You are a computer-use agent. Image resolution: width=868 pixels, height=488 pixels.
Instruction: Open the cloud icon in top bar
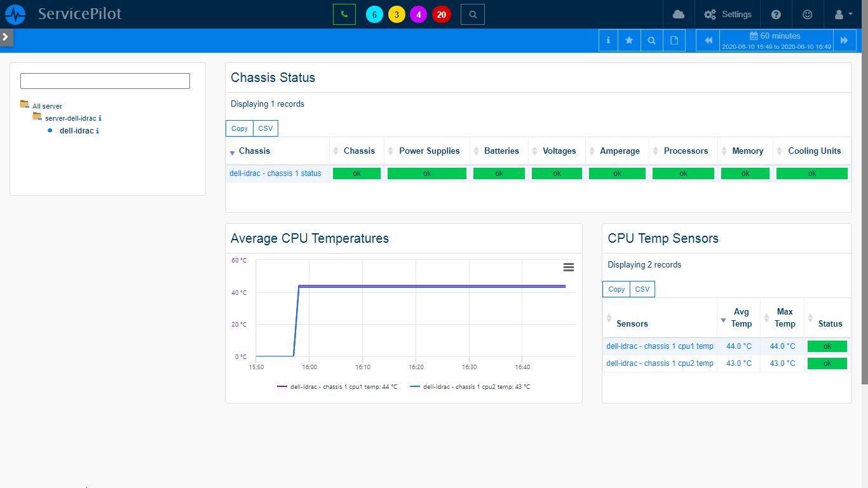coord(679,14)
